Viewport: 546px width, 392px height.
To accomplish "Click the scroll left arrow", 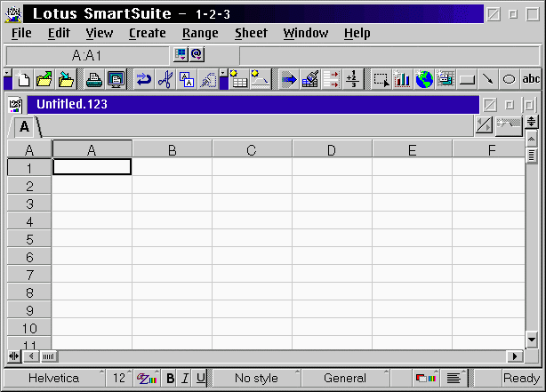I will (31, 356).
